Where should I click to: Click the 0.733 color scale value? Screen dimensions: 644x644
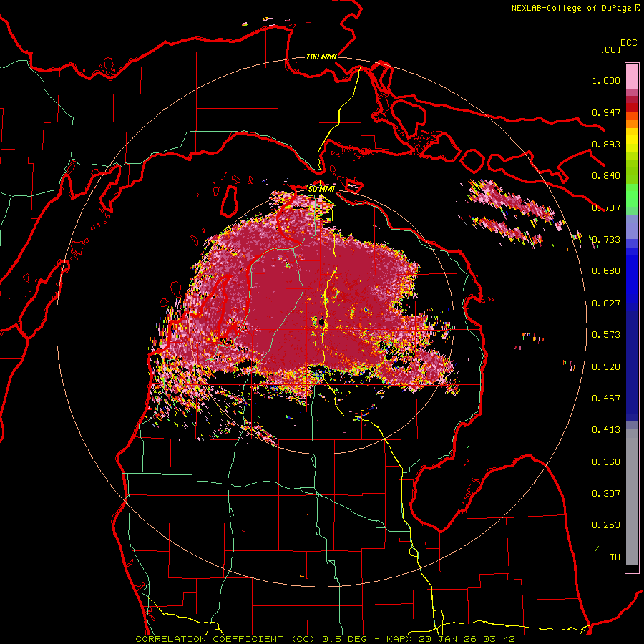(606, 240)
